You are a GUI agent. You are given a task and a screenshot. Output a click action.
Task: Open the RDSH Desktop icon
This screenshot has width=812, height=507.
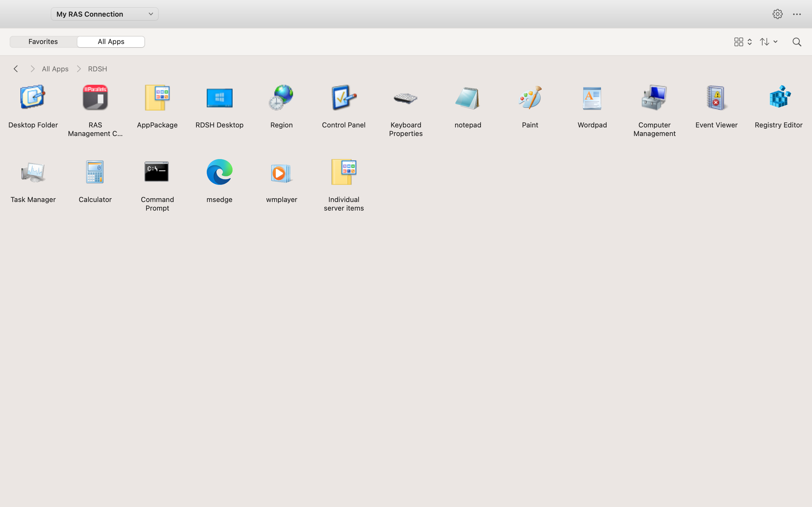click(x=219, y=98)
